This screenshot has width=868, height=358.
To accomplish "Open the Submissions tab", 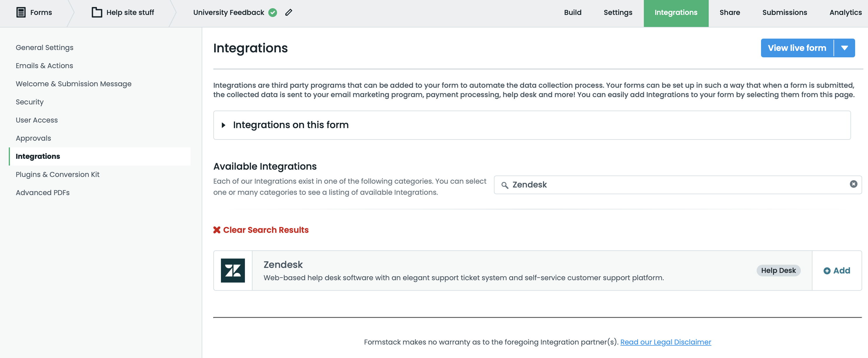I will tap(784, 13).
